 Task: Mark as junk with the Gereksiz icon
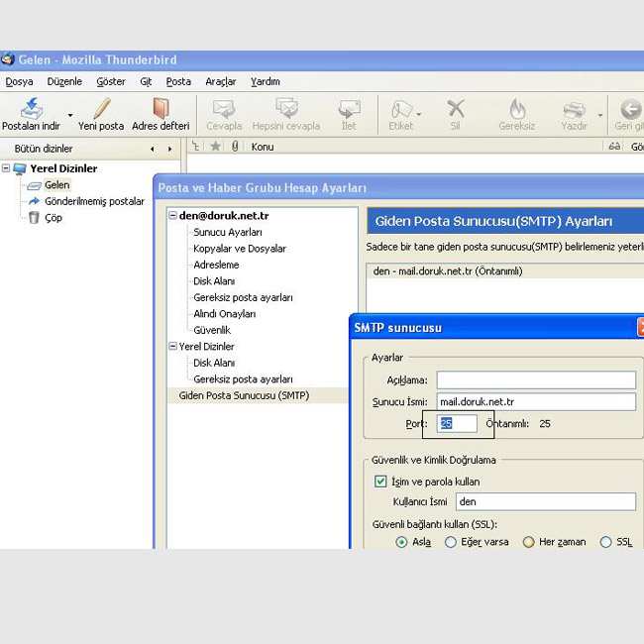click(517, 108)
